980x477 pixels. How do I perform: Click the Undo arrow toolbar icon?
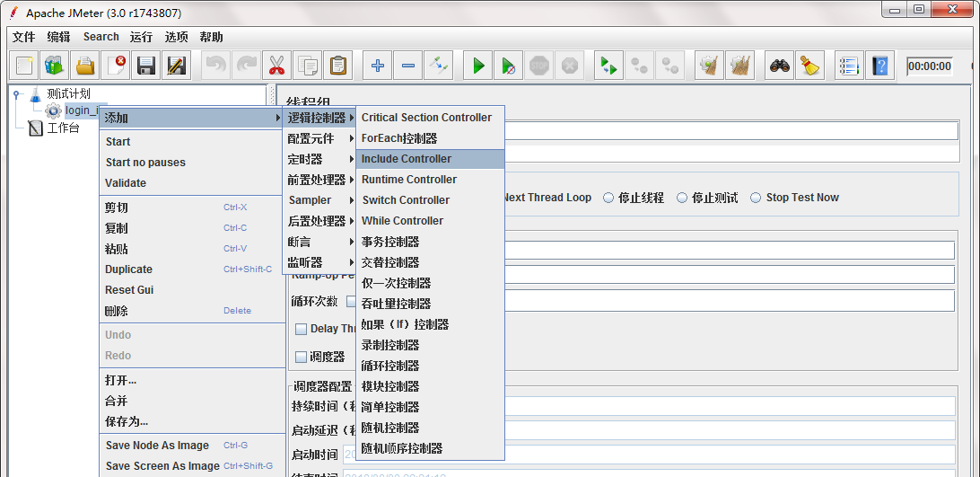click(x=215, y=65)
